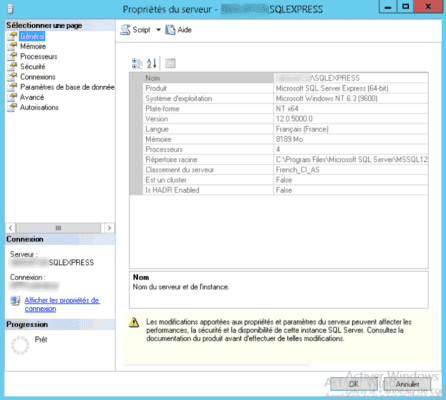Sort properties alphabetically
Image resolution: width=446 pixels, height=400 pixels.
click(x=152, y=63)
